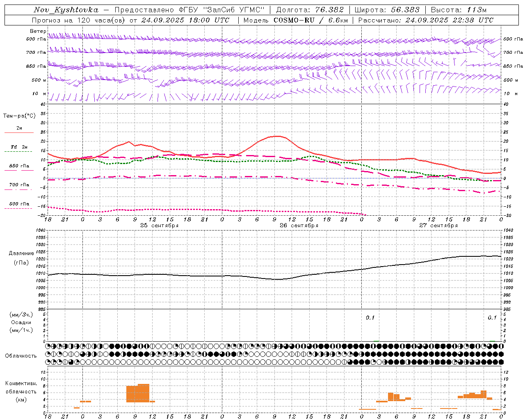Click the (км) convective cloud unit label
525x420 pixels.
[21, 399]
